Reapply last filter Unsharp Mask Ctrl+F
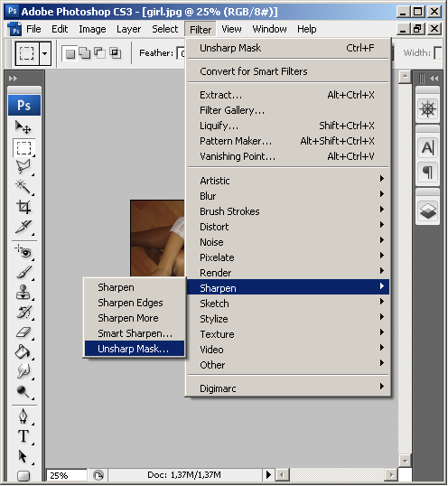This screenshot has width=448, height=486. (x=288, y=48)
